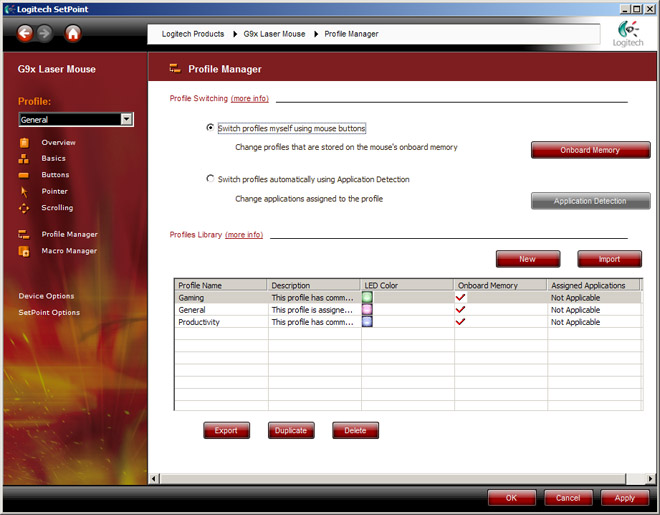660x515 pixels.
Task: Click 'Not Applicable' in the Productivity row
Action: point(575,322)
